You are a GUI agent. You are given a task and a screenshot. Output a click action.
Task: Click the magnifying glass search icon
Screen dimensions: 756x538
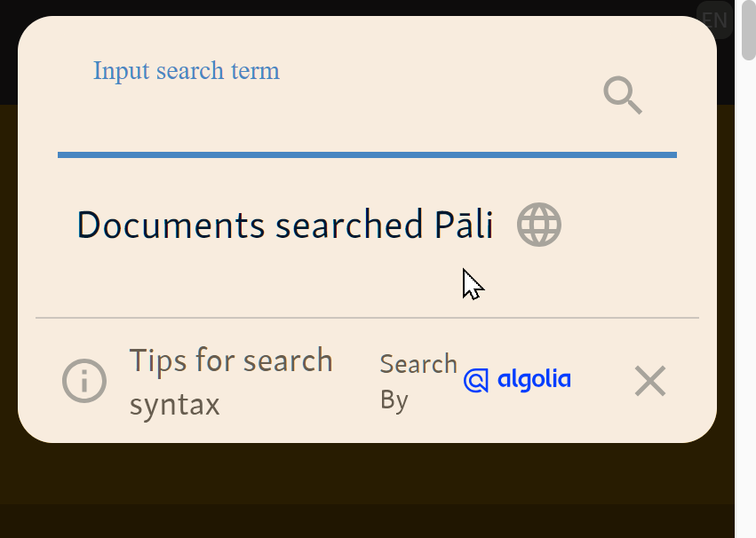(x=623, y=95)
